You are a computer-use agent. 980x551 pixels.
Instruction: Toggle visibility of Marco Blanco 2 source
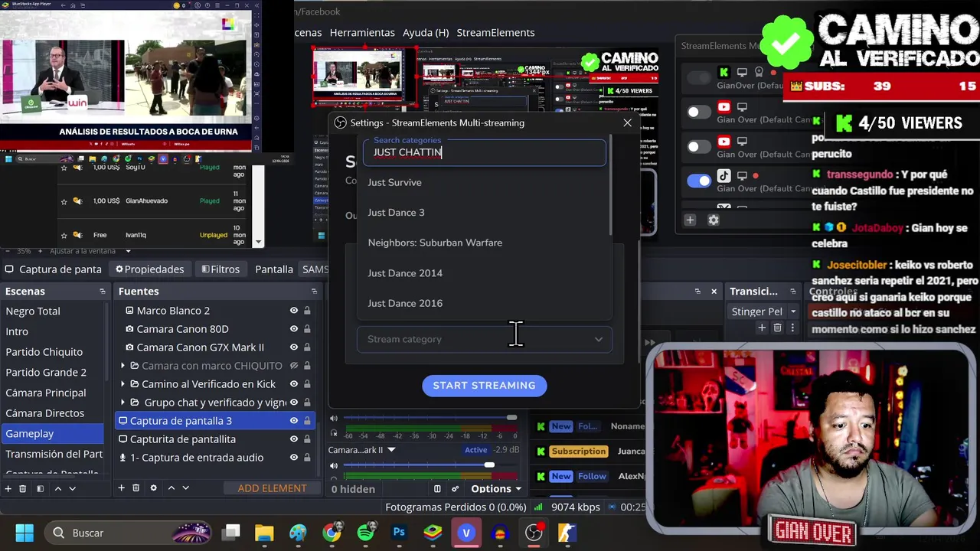tap(293, 311)
